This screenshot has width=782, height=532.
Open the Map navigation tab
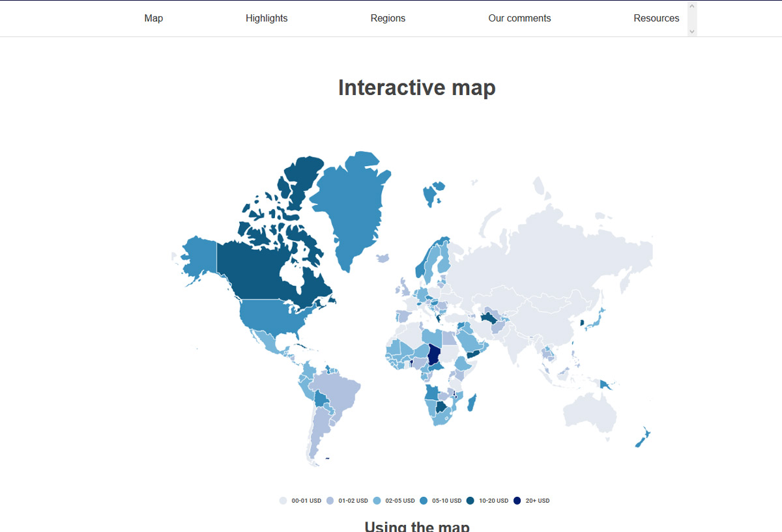point(154,18)
